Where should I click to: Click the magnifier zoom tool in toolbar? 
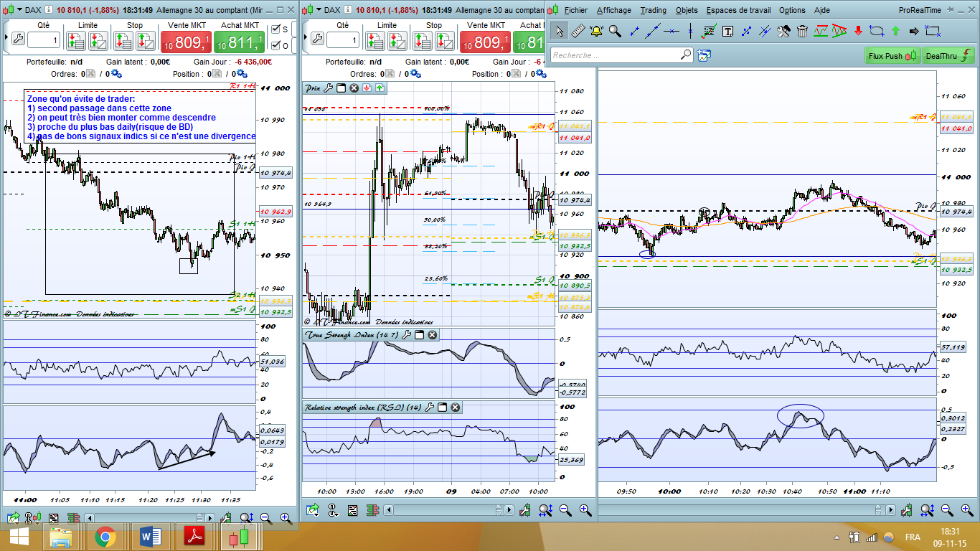[x=615, y=31]
